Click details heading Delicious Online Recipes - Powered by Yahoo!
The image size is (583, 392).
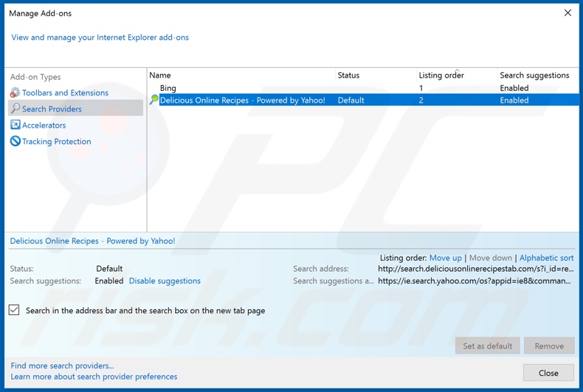pyautogui.click(x=92, y=241)
